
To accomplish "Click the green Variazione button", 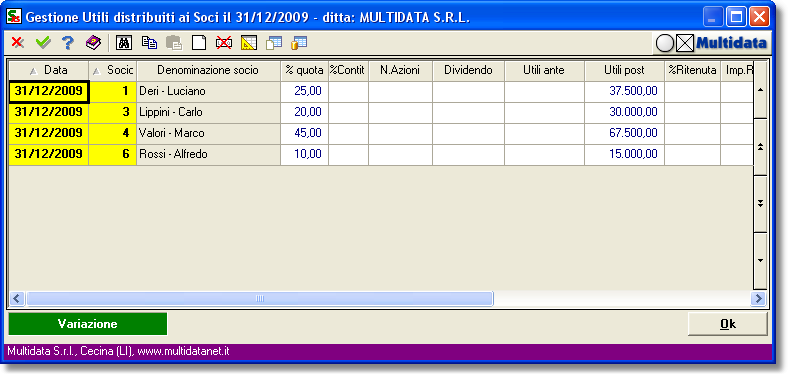I will click(87, 324).
